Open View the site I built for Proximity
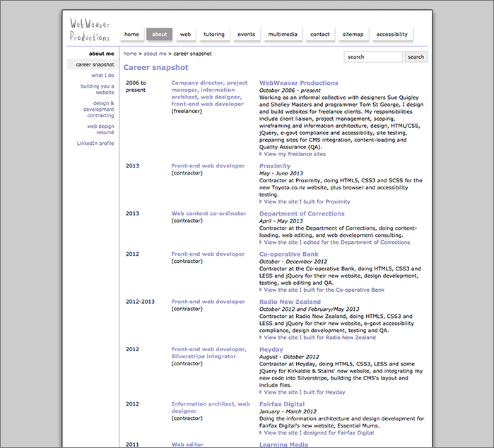 point(307,201)
